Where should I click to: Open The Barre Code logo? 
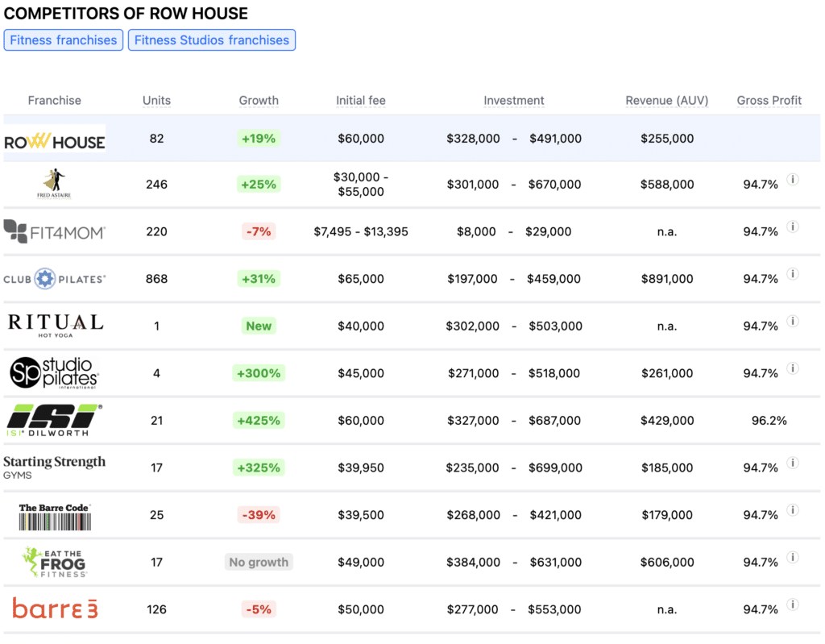coord(55,516)
